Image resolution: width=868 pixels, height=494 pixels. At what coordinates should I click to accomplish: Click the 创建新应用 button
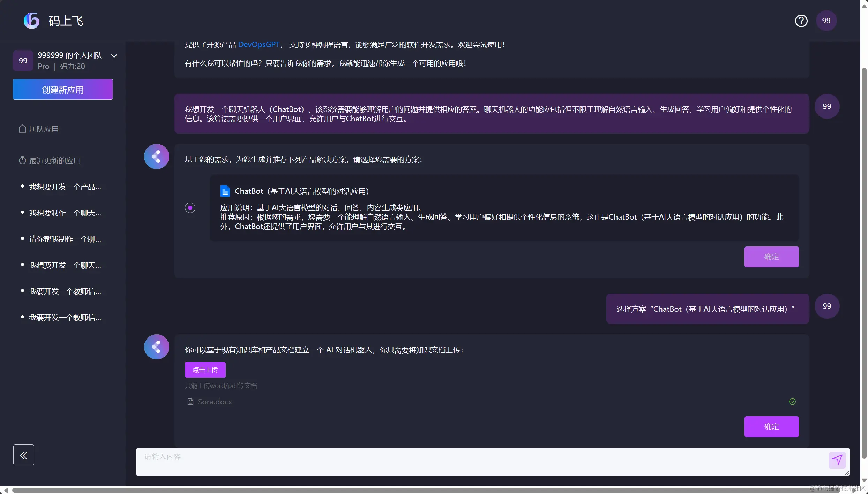coord(63,90)
